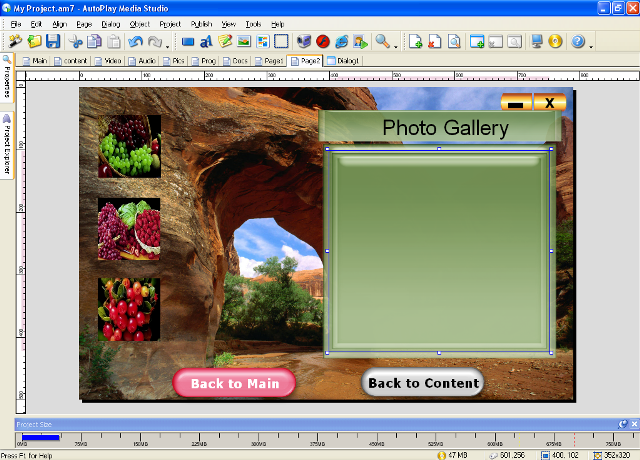Click the Back to Main button
Viewport: 640px width, 460px height.
click(x=234, y=383)
